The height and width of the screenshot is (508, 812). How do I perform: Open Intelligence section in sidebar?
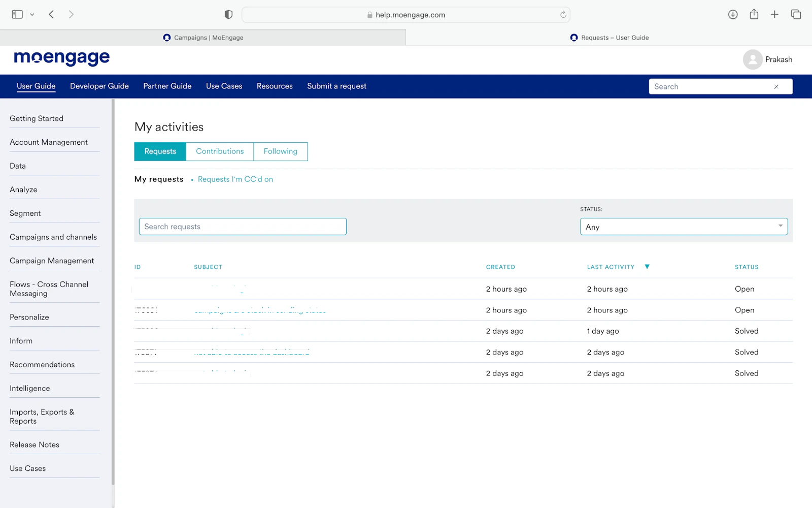pos(30,388)
